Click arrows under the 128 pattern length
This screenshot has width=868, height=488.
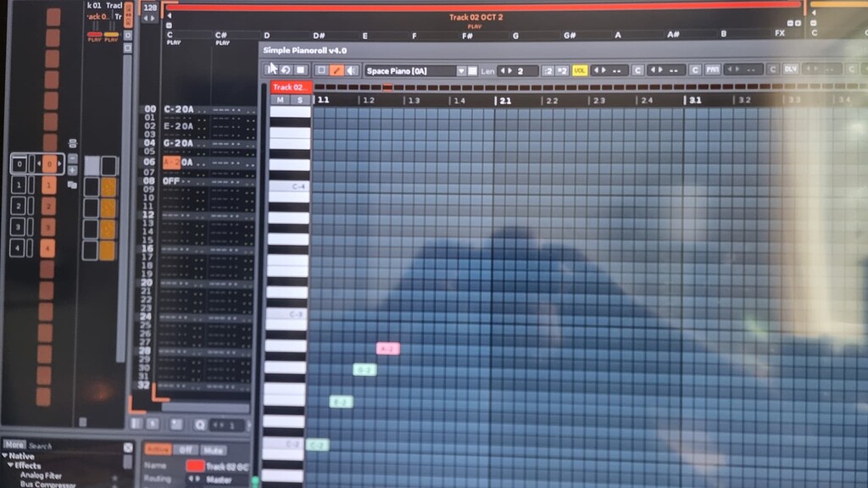[x=149, y=19]
